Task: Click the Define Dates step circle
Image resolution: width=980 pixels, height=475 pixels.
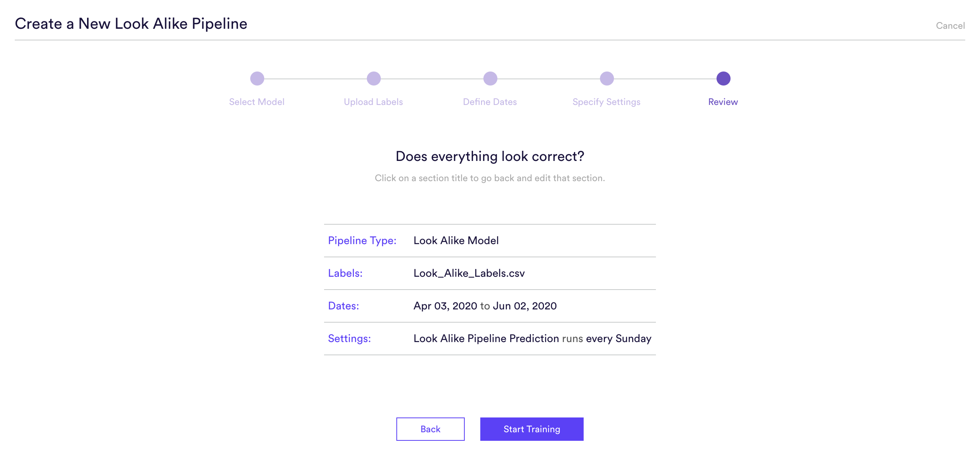Action: click(x=490, y=79)
